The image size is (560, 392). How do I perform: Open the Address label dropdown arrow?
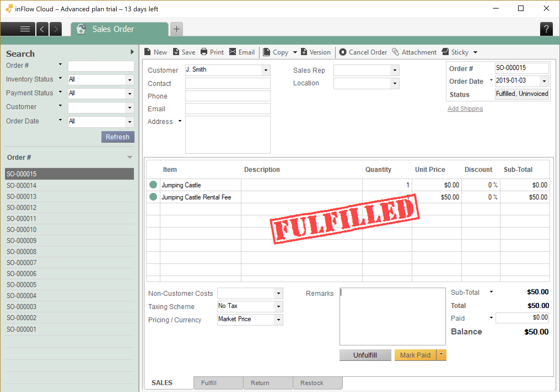(x=180, y=121)
